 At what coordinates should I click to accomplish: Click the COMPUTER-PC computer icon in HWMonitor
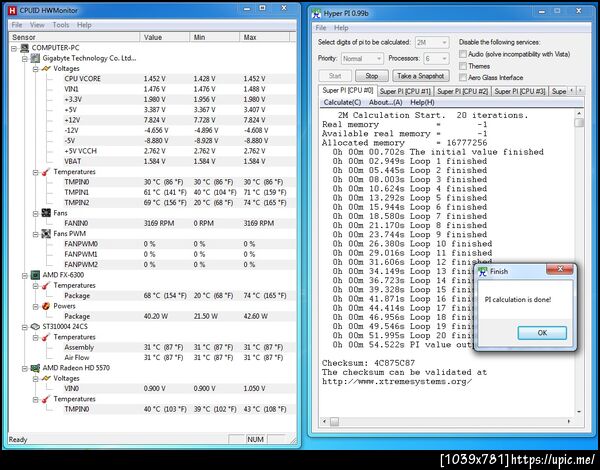(x=24, y=48)
